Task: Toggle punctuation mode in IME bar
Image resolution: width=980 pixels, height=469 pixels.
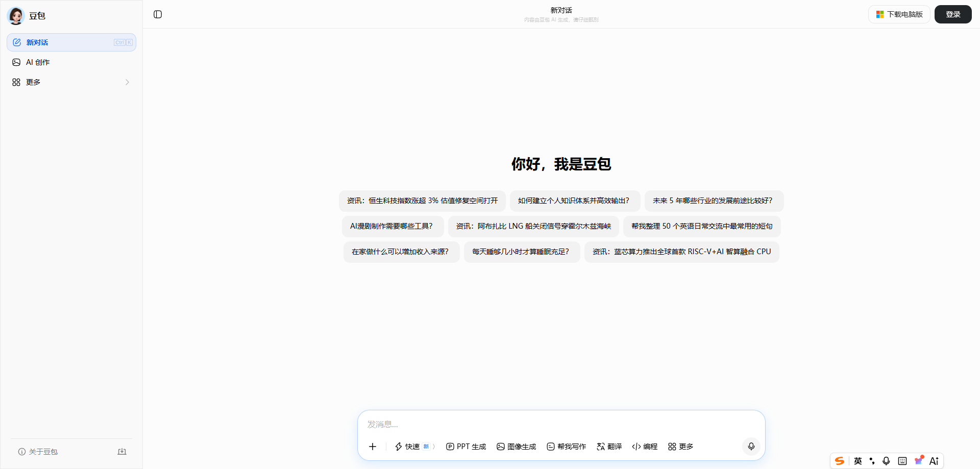Action: pyautogui.click(x=872, y=461)
